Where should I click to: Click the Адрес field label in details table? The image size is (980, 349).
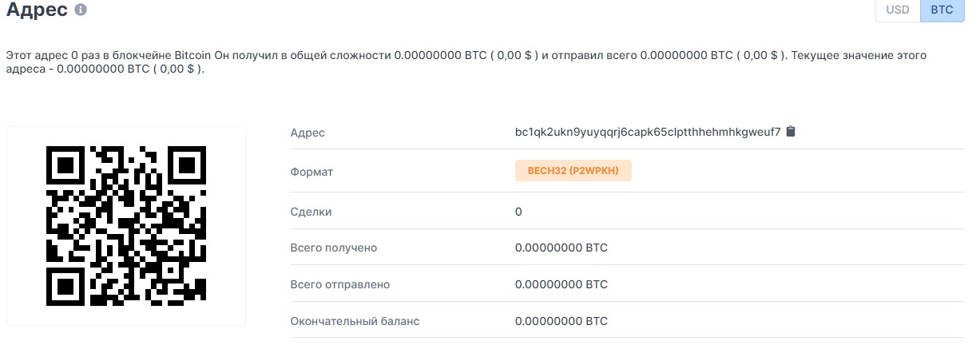point(307,133)
